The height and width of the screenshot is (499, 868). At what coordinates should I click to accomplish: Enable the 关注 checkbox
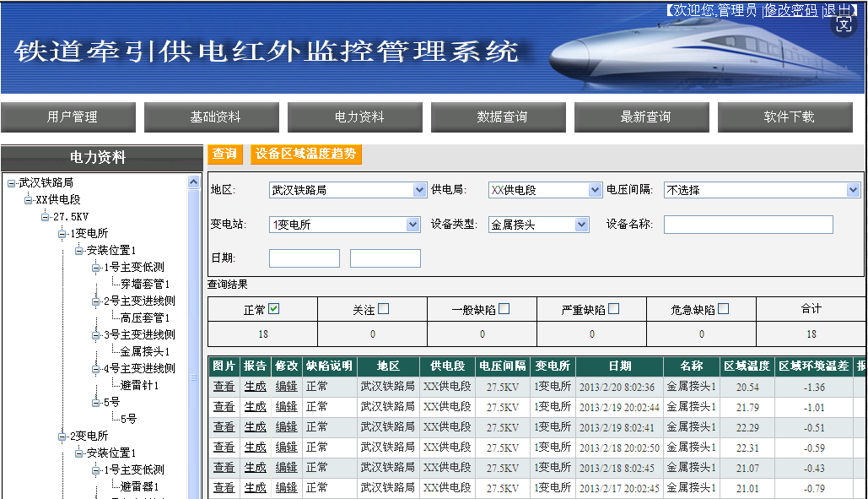pos(383,309)
